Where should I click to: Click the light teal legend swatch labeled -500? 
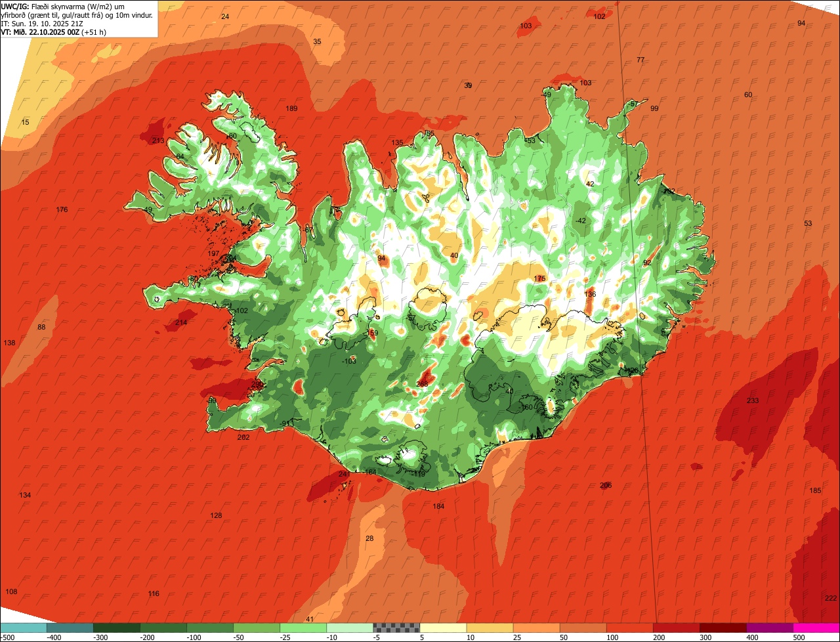(23, 628)
